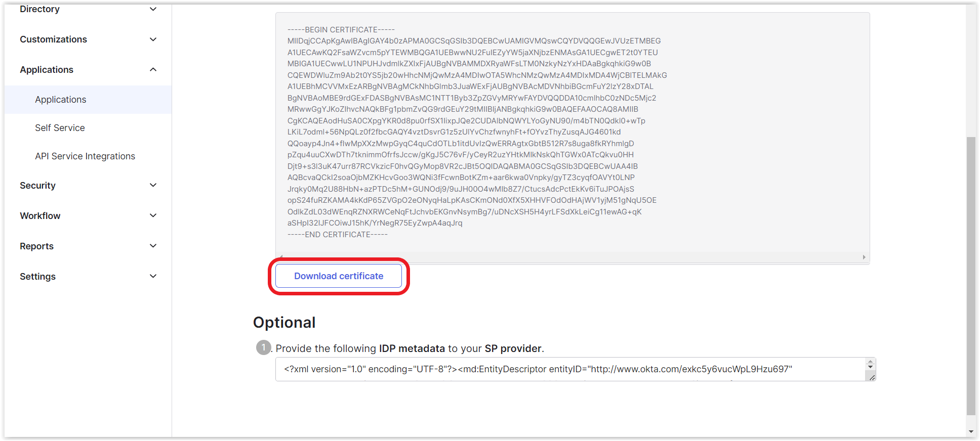
Task: Expand the Settings section chevron
Action: 153,276
